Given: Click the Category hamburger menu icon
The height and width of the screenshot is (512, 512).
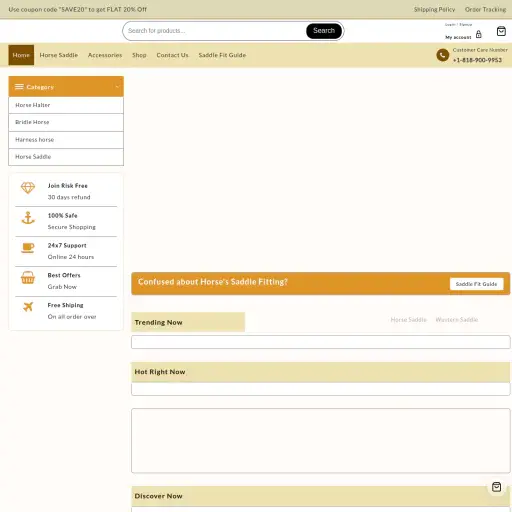Looking at the screenshot, I should (x=19, y=87).
